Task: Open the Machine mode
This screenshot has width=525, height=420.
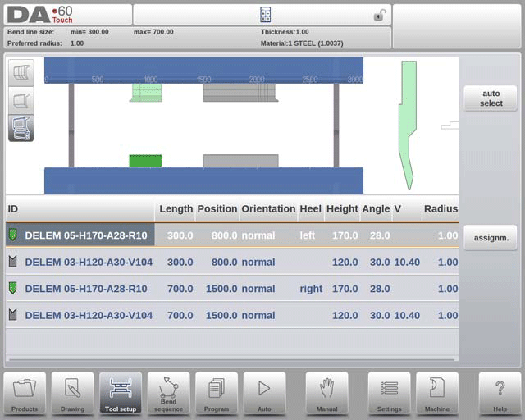Action: click(x=436, y=393)
